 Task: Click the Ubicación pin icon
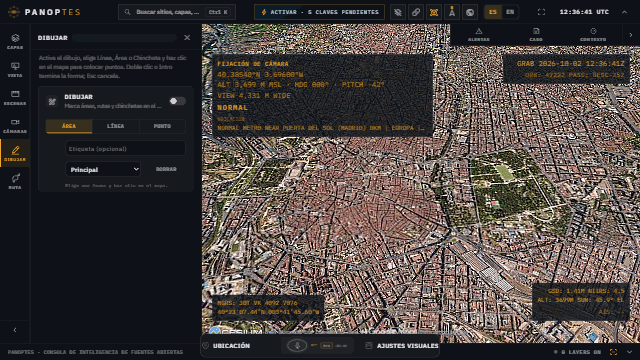pos(206,346)
